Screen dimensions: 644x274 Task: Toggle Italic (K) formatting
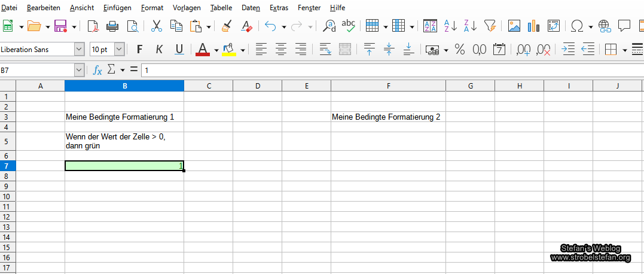(x=160, y=50)
